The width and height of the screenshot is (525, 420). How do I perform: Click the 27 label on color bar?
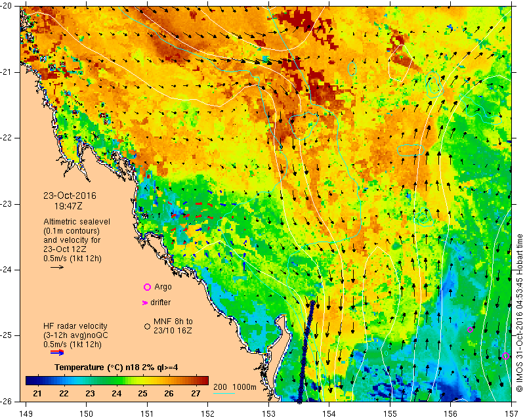pos(196,394)
